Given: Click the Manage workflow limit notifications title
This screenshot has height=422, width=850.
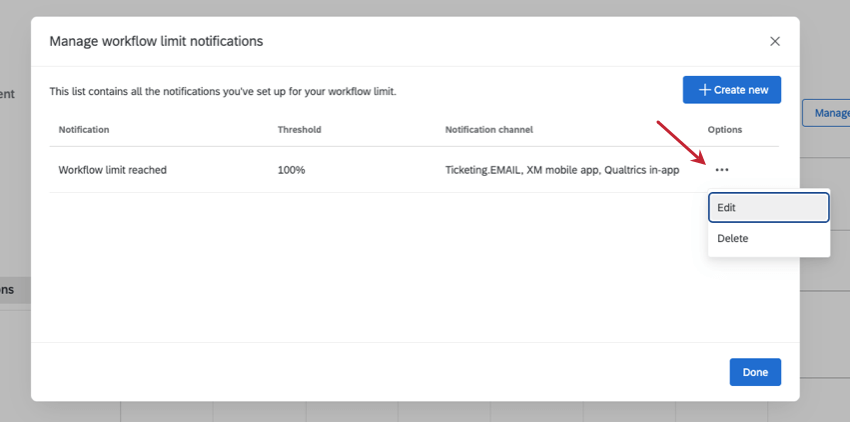Looking at the screenshot, I should tap(156, 41).
